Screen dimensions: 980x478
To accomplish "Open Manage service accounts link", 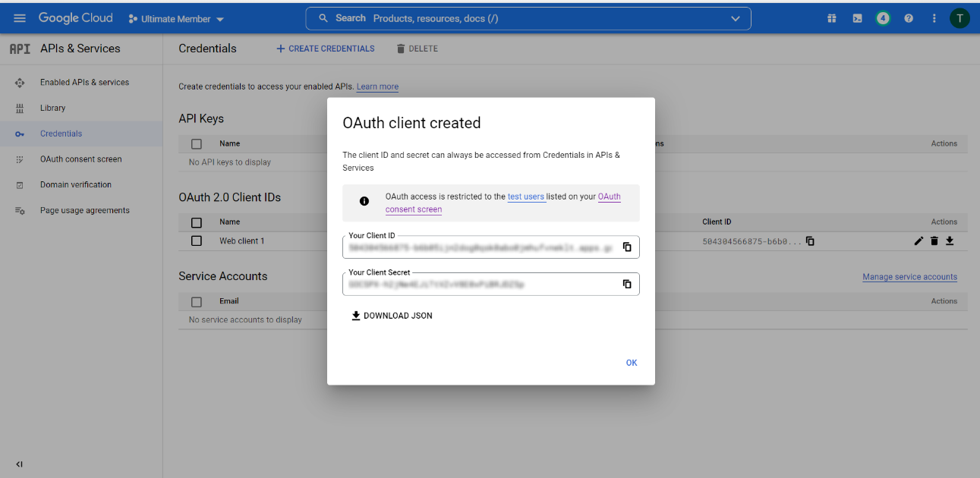I will click(909, 277).
